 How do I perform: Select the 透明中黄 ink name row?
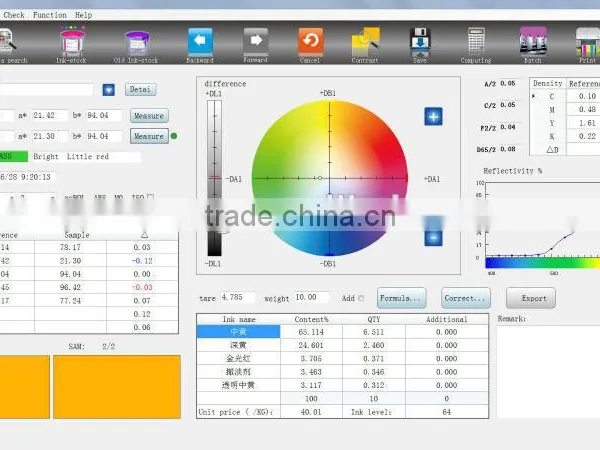pos(238,385)
